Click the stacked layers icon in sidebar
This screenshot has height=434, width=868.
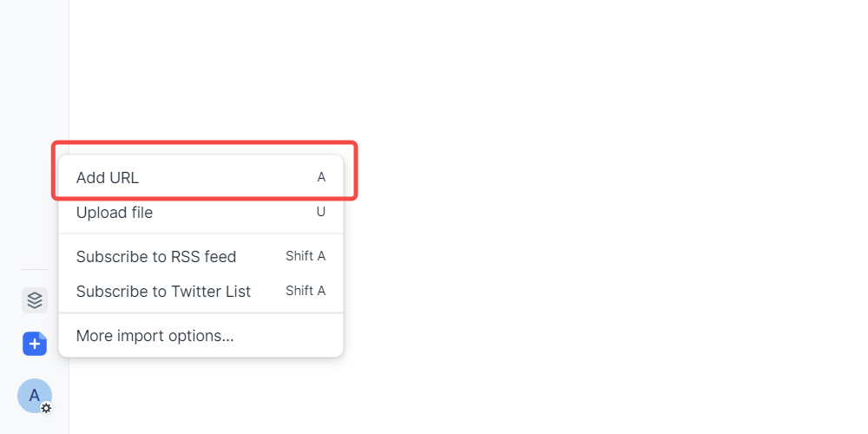point(35,300)
